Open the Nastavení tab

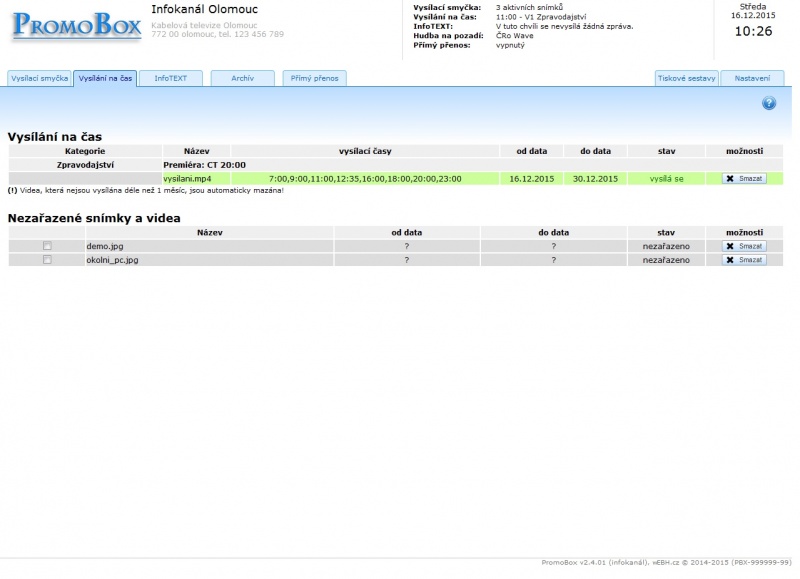pyautogui.click(x=752, y=79)
